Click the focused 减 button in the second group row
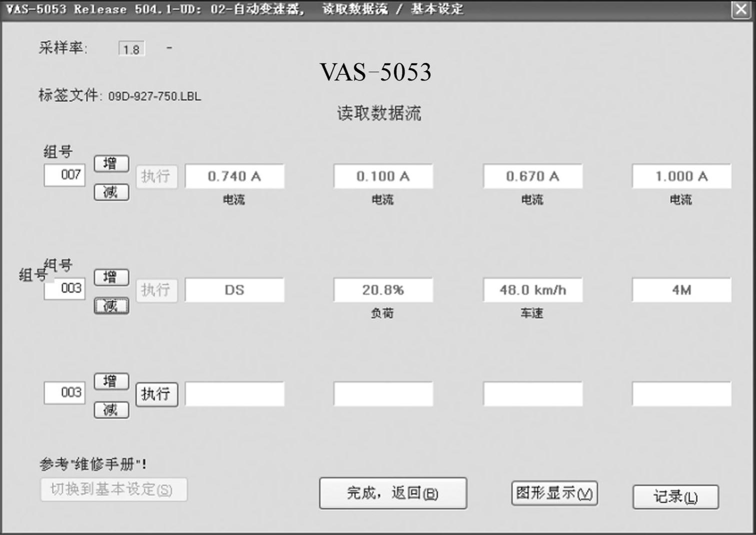 [x=111, y=306]
